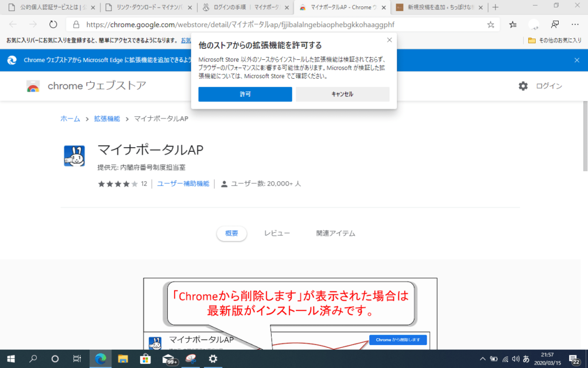Select the 関連アイテム tab
Image resolution: width=588 pixels, height=368 pixels.
(x=335, y=233)
